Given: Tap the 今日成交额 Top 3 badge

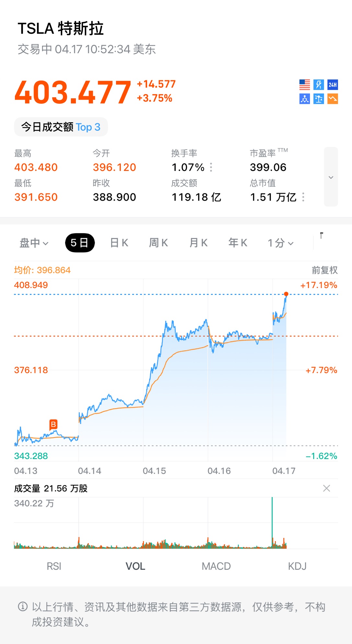Looking at the screenshot, I should [x=61, y=127].
